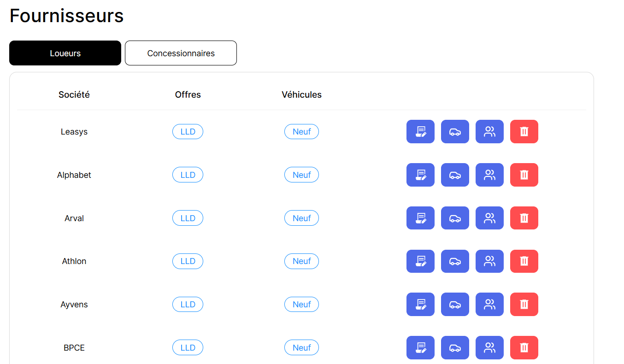This screenshot has height=364, width=624.
Task: Open the users icon for Athlon
Action: 489,261
